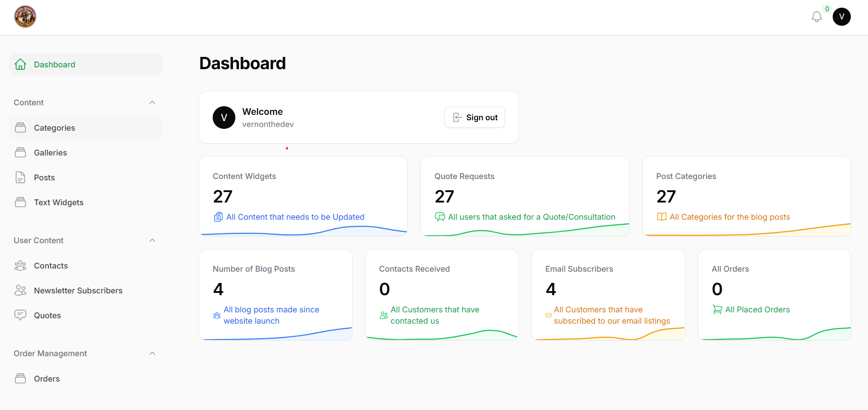Click the envelope icon under Email Subscribers
This screenshot has width=868, height=410.
coord(548,316)
